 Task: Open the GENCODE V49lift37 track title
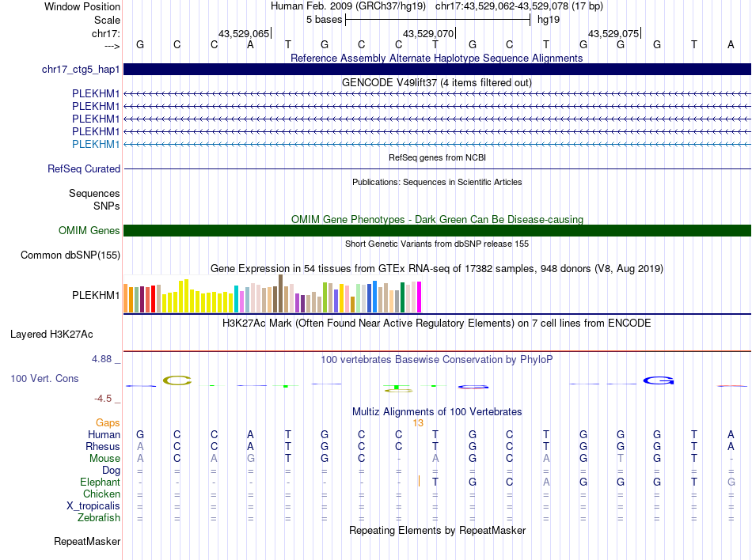click(x=437, y=82)
